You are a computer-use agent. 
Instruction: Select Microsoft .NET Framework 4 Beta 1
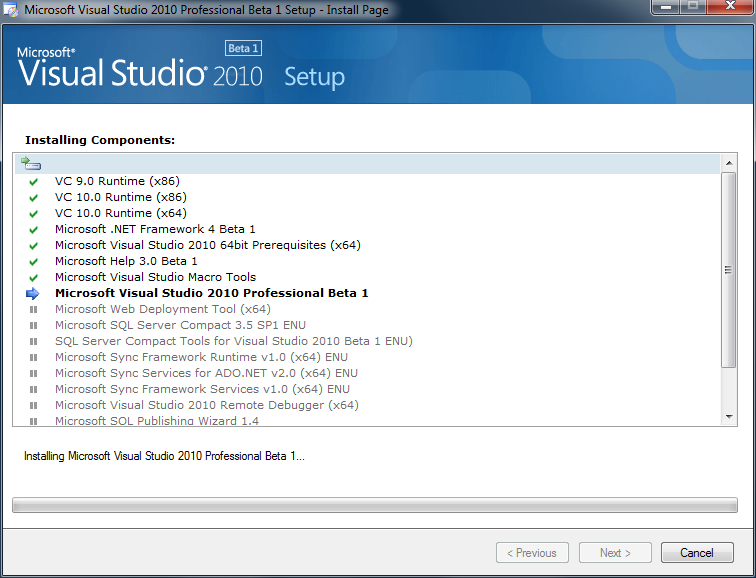click(x=155, y=229)
